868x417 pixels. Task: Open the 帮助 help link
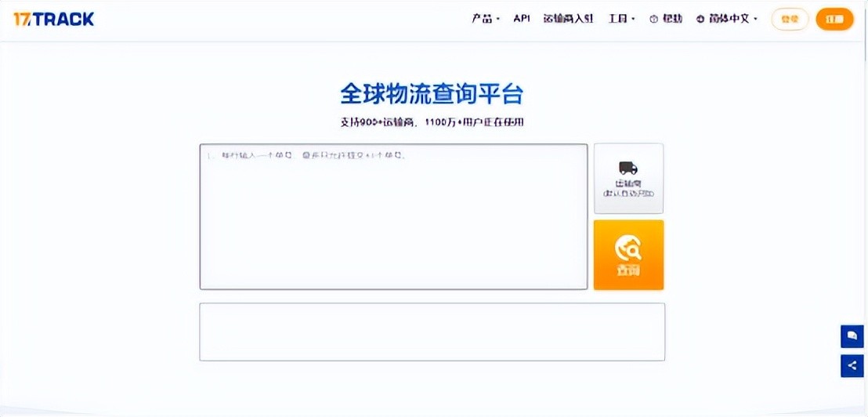point(672,20)
